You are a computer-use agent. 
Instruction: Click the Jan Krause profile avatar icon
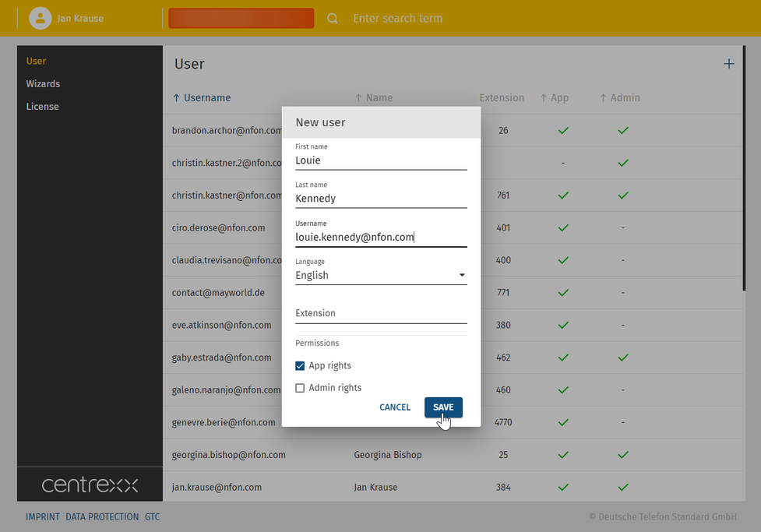pyautogui.click(x=41, y=19)
